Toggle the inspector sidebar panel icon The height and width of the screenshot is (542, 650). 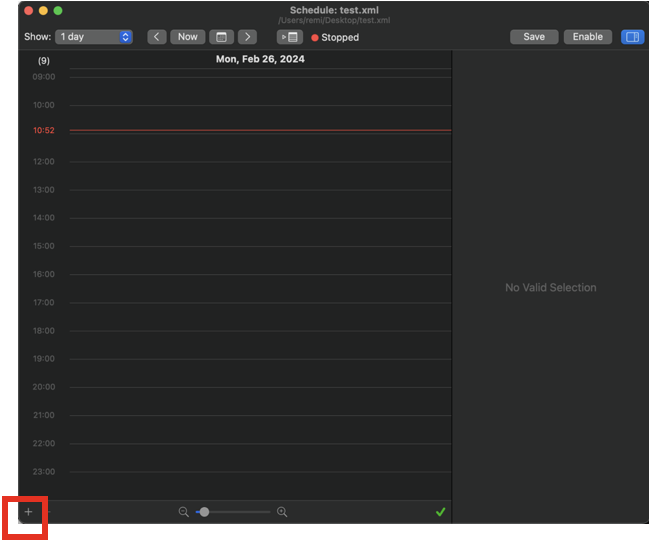click(x=632, y=37)
